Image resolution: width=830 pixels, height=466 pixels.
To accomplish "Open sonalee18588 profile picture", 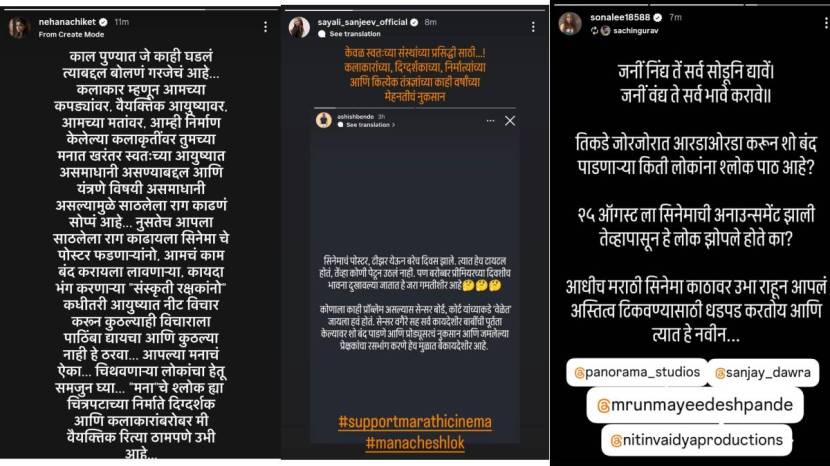I will [x=570, y=24].
